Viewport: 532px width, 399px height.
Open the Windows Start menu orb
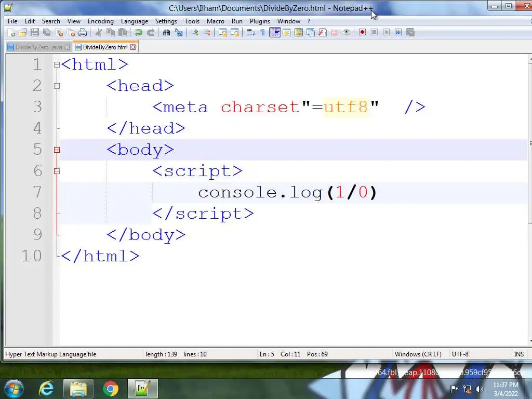tap(14, 389)
